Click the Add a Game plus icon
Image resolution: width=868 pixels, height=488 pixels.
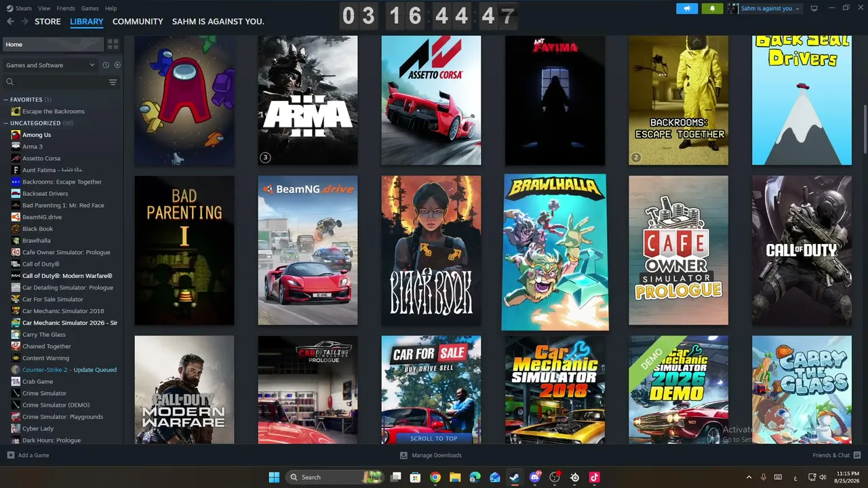click(10, 455)
